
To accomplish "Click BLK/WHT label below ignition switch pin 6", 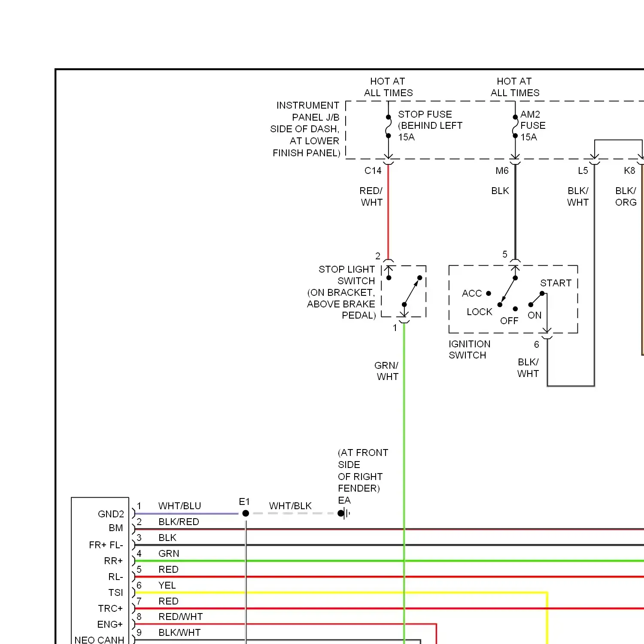I will (x=528, y=368).
